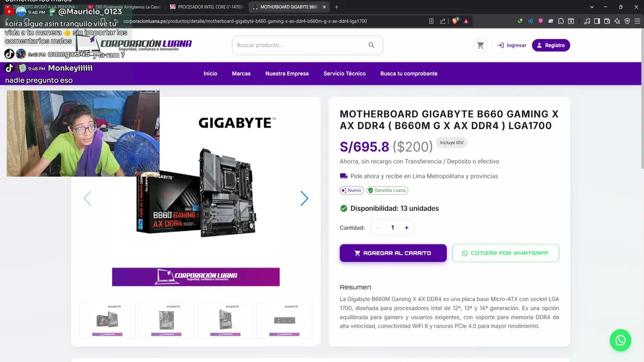This screenshot has height=362, width=644.
Task: Open tab search chevron dropdown
Action: point(592,7)
